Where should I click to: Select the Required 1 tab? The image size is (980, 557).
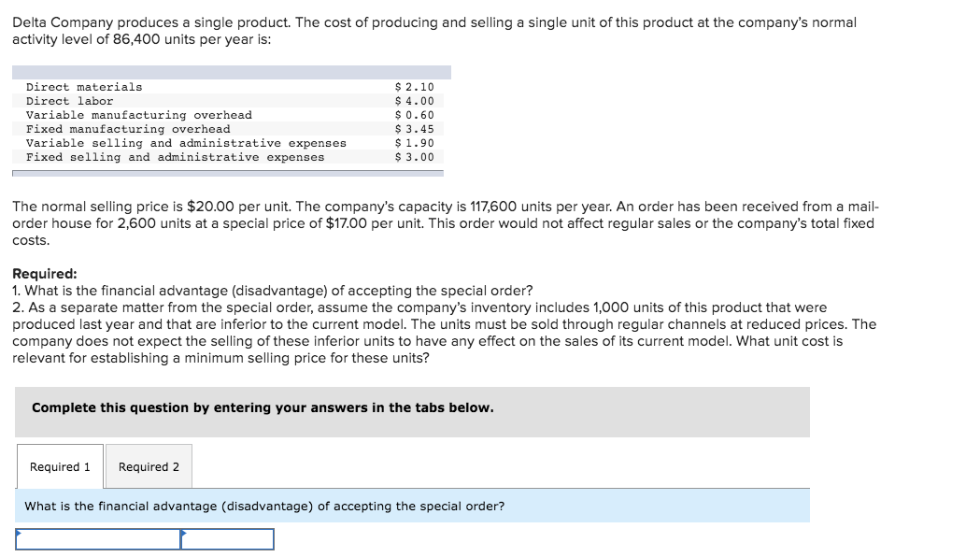point(60,465)
